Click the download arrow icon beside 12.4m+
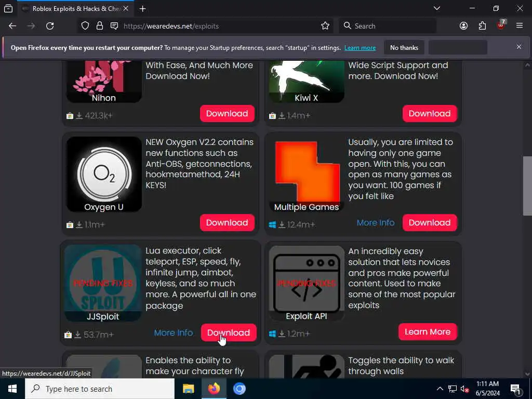 (282, 224)
